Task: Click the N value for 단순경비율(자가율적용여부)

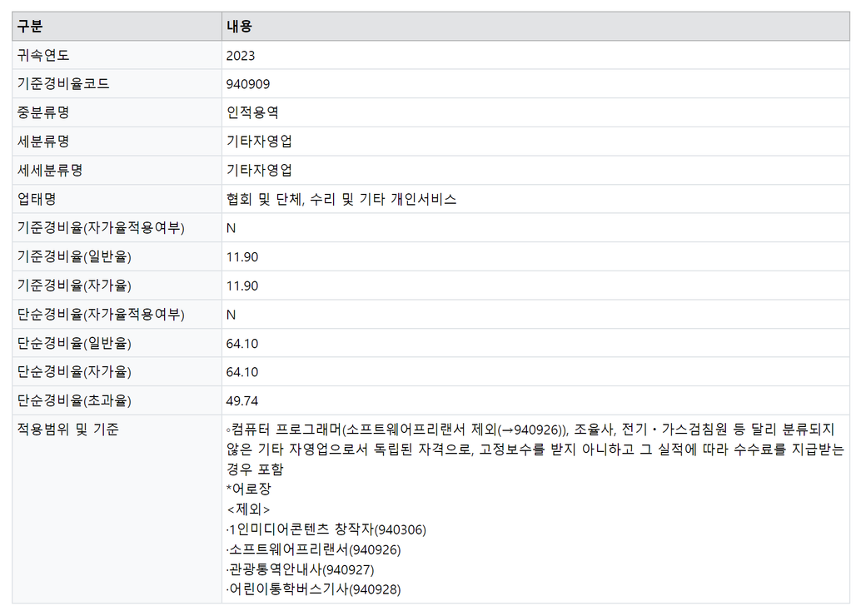Action: tap(231, 315)
